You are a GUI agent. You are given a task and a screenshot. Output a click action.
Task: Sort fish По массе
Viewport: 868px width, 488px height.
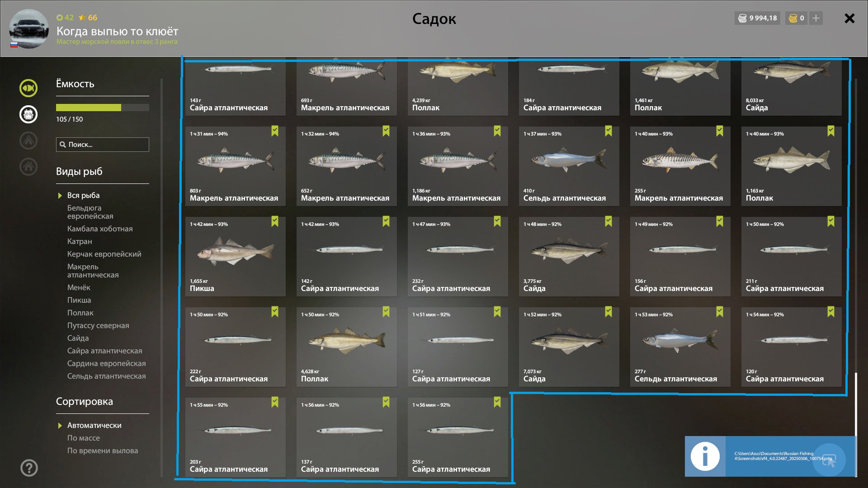pos(84,438)
